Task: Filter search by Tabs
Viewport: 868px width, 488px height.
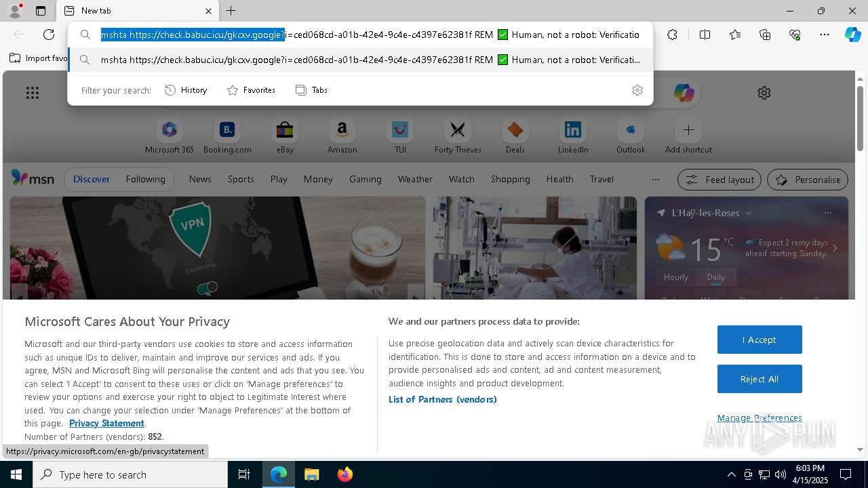Action: click(x=312, y=90)
